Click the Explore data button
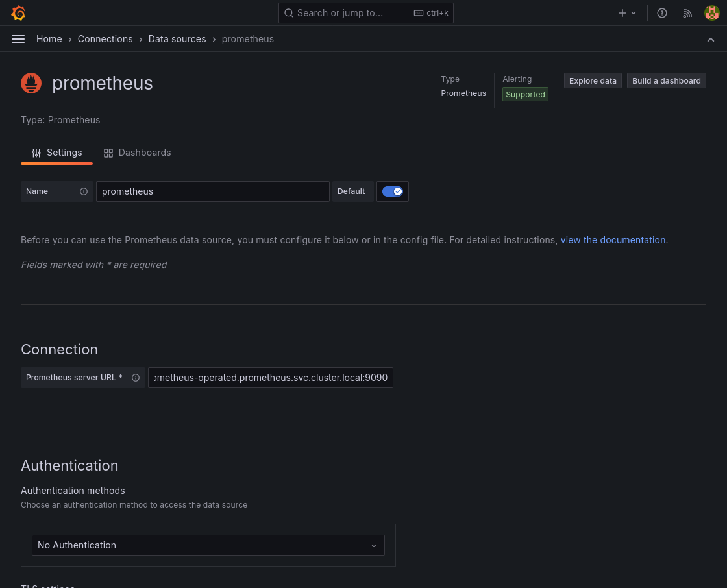 [x=593, y=80]
